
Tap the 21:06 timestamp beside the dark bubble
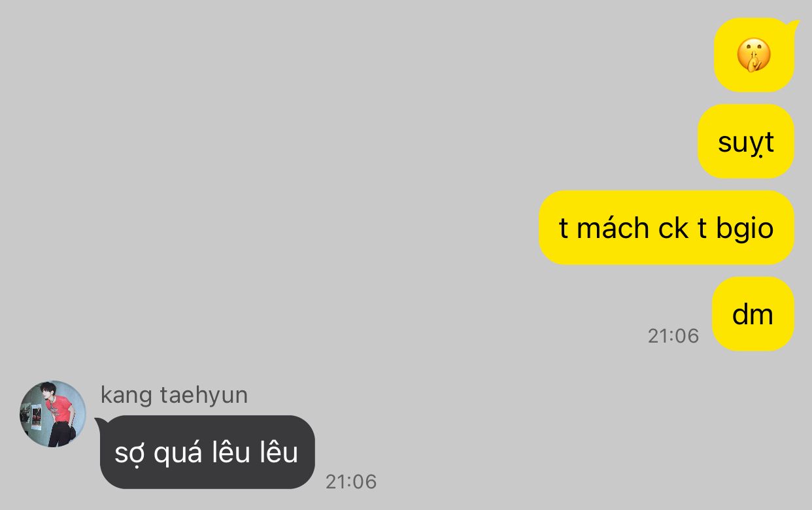point(351,482)
